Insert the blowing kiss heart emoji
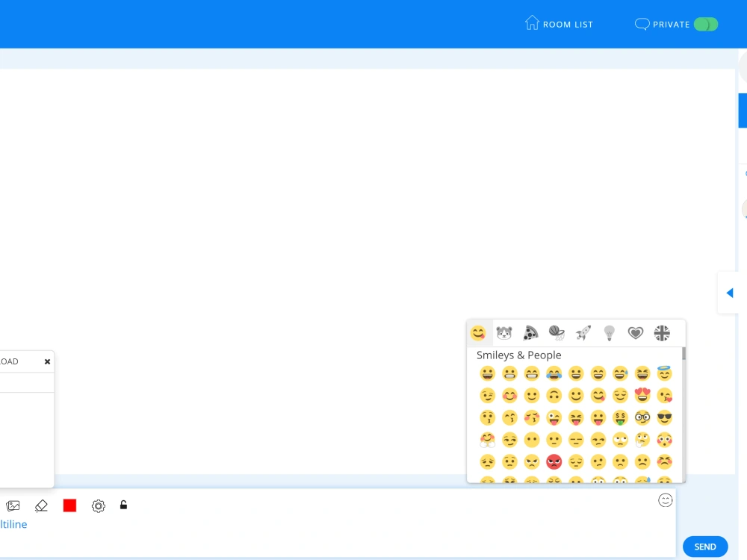 (x=664, y=396)
